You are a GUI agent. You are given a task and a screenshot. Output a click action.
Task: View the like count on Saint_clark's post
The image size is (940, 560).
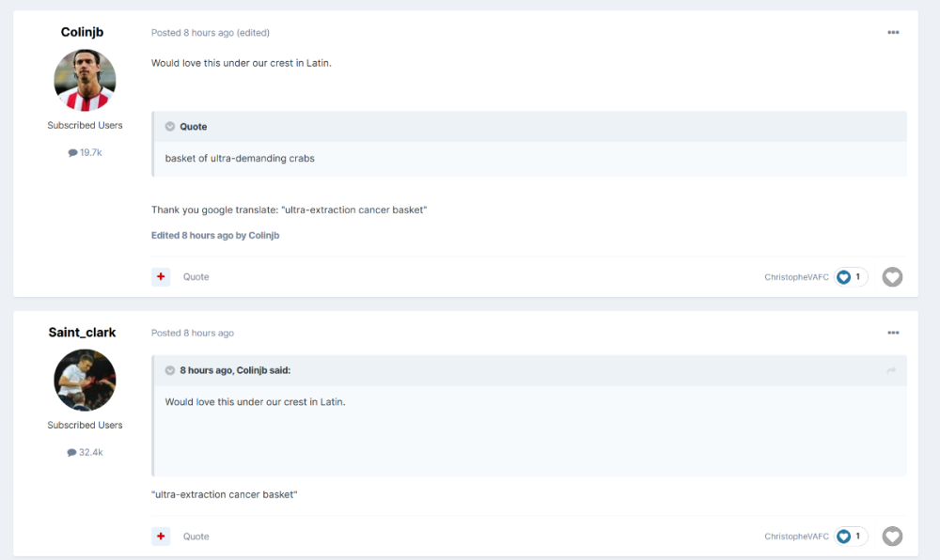[851, 537]
